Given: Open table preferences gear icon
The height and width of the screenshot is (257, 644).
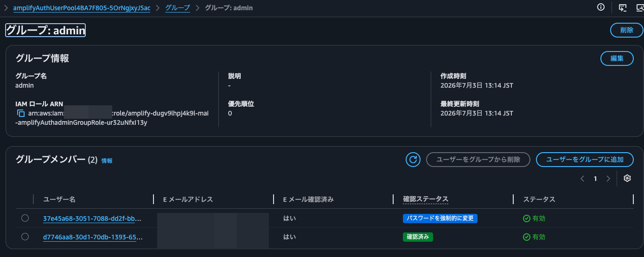Looking at the screenshot, I should pyautogui.click(x=627, y=179).
